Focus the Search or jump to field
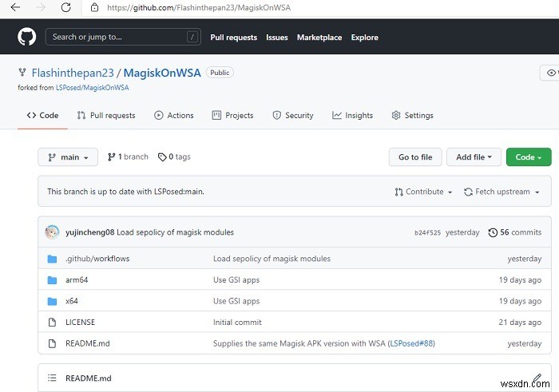Screen dimensions: 559x392 (123, 37)
